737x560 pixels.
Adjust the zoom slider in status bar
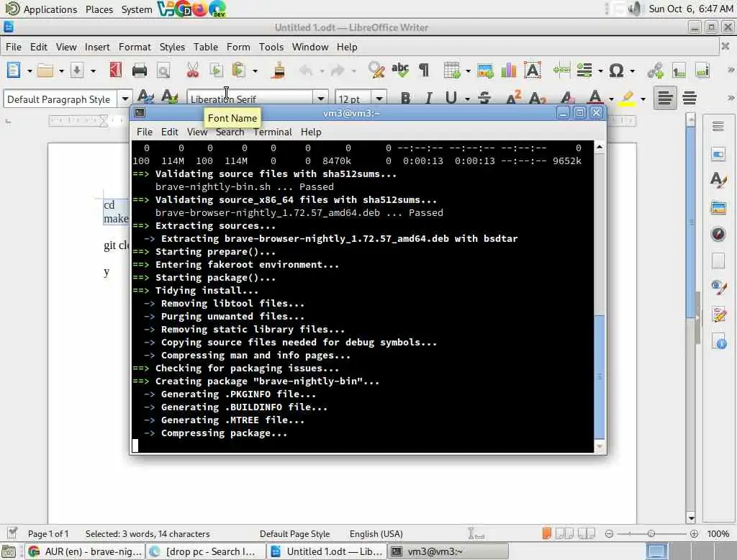pos(651,533)
